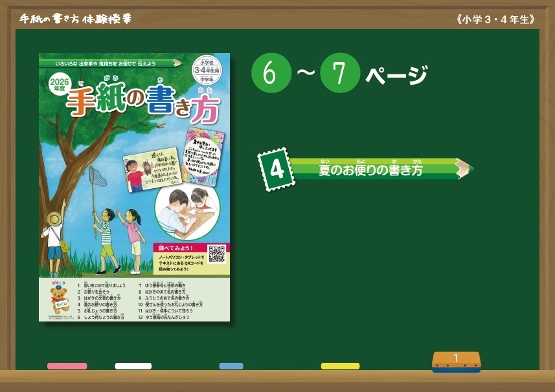This screenshot has width=555, height=392.
Task: Pick the pink chalk on the ledge
Action: 67,366
